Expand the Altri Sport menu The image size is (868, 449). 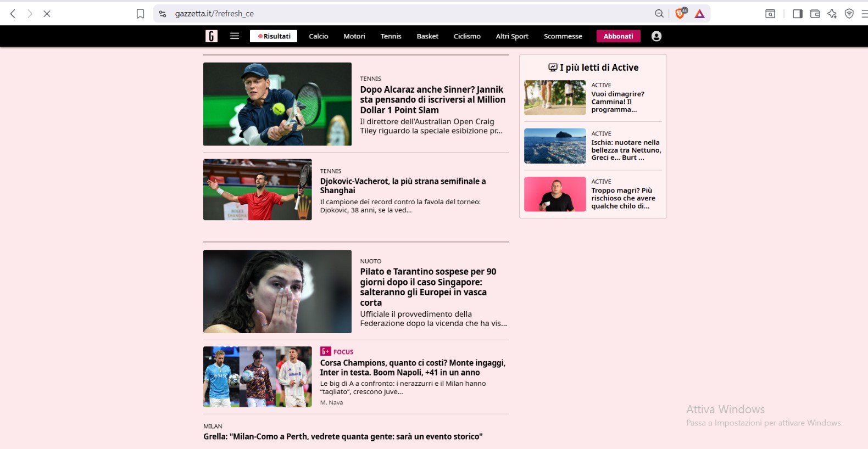[x=511, y=36]
